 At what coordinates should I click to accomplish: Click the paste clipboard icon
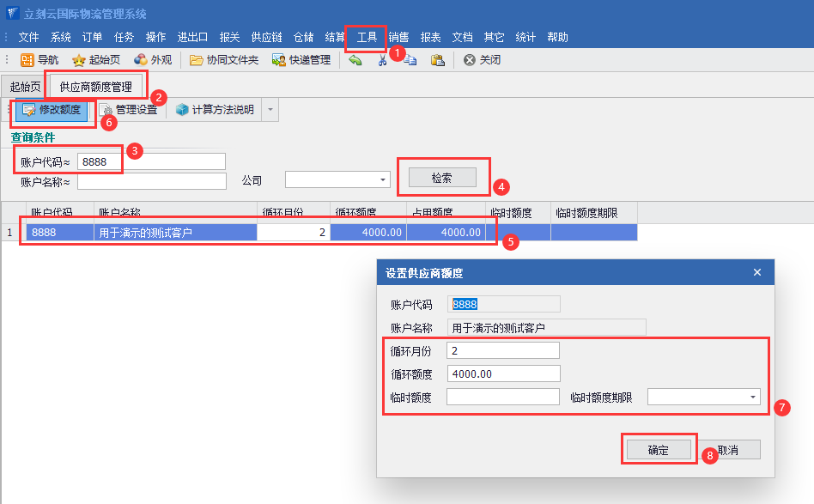(x=437, y=60)
